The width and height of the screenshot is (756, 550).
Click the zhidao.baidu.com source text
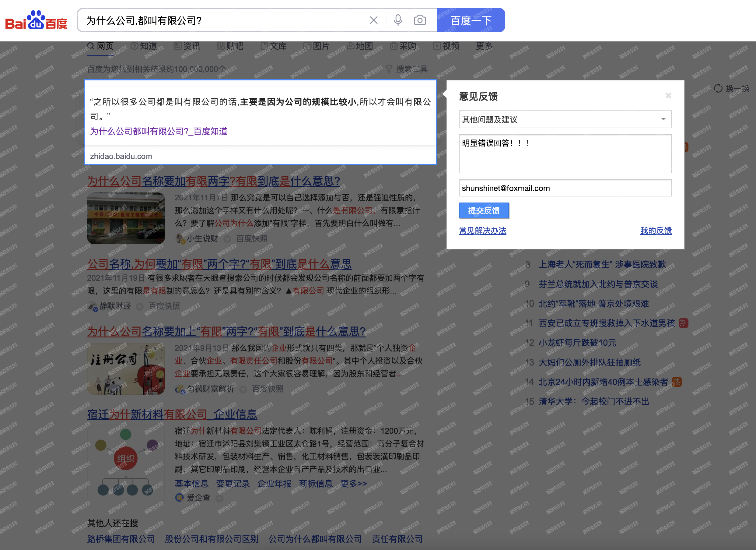pyautogui.click(x=121, y=156)
